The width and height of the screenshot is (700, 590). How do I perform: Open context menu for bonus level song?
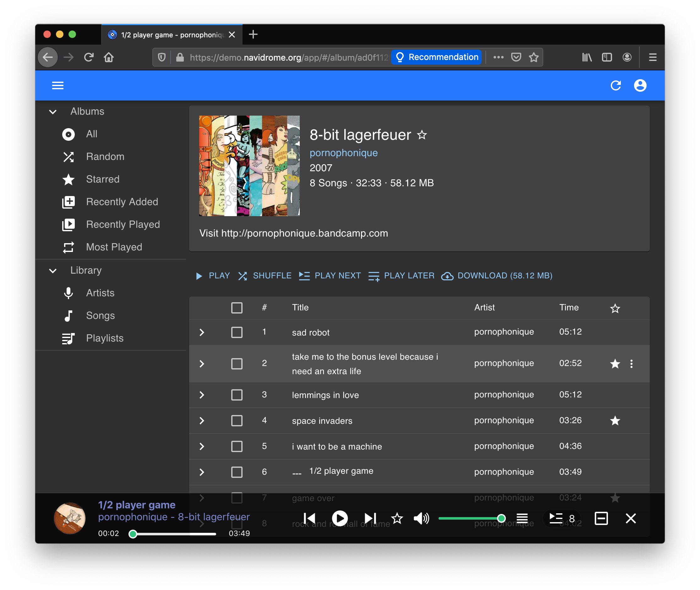pyautogui.click(x=632, y=363)
